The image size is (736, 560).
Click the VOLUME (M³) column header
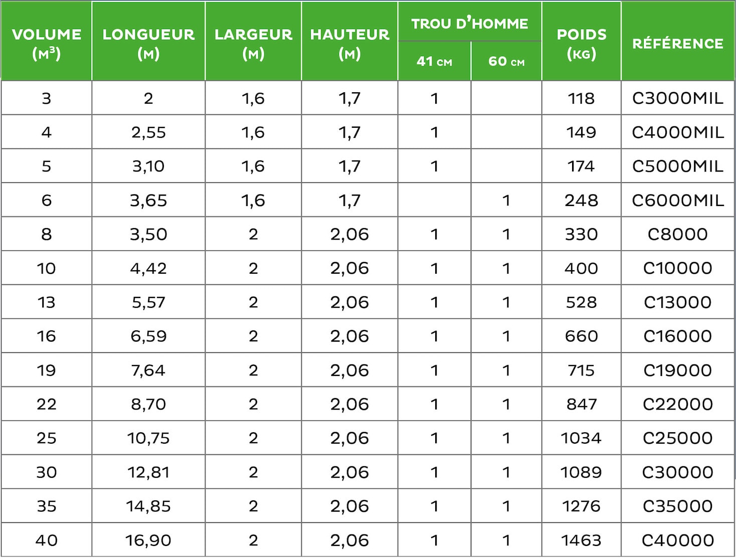click(47, 43)
